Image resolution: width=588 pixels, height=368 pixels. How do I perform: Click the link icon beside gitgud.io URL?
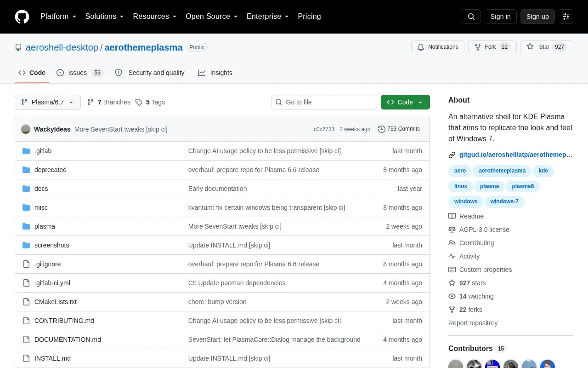(x=452, y=155)
